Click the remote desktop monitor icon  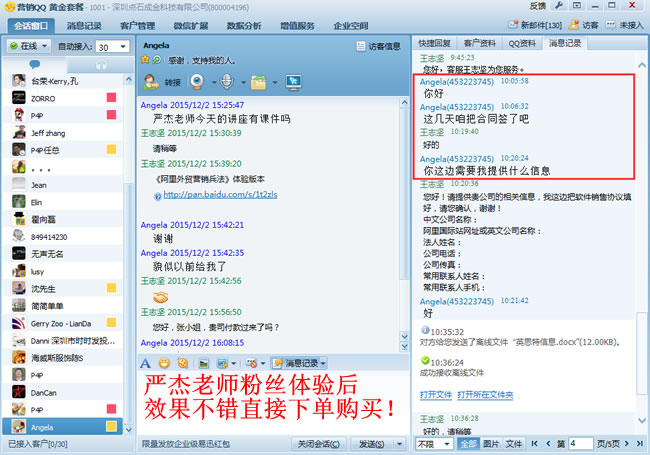click(x=293, y=82)
